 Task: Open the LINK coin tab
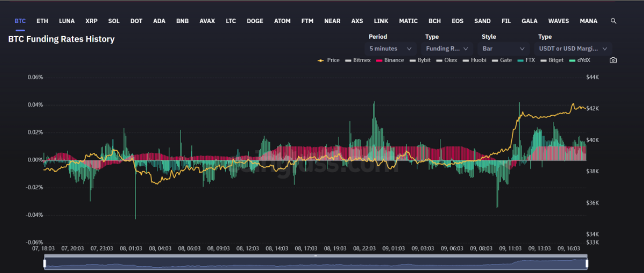coord(381,21)
